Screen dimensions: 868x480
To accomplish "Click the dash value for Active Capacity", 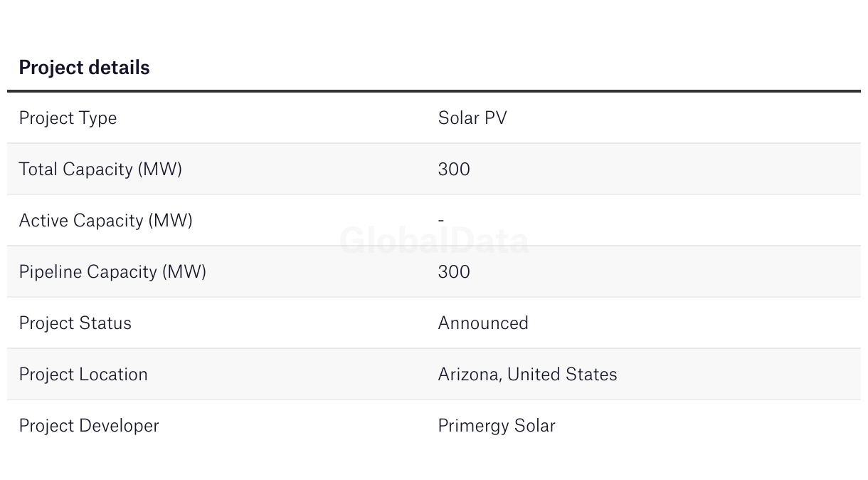I will tap(441, 221).
